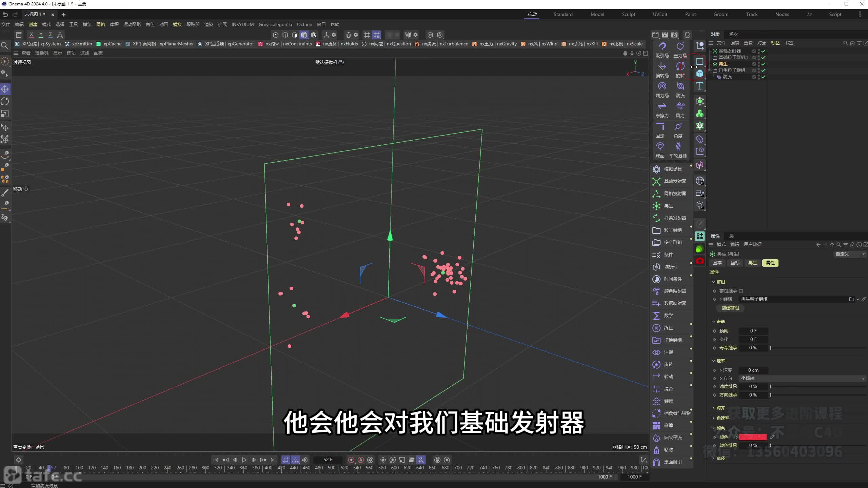Switch to the 场次 tab

click(x=733, y=34)
